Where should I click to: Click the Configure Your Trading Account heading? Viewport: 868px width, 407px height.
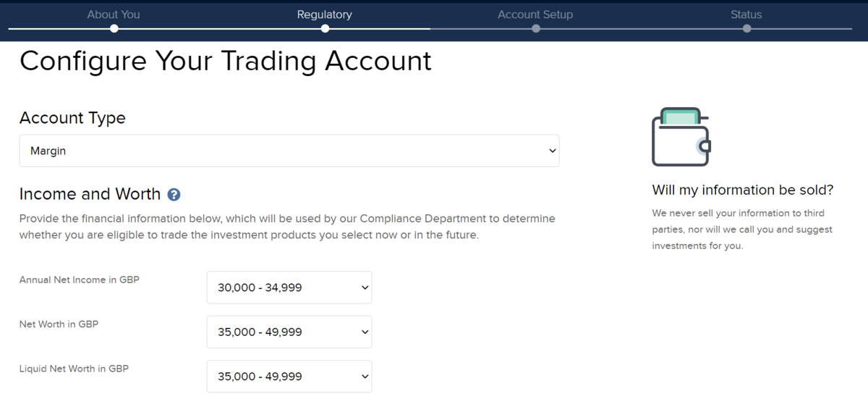(x=226, y=61)
